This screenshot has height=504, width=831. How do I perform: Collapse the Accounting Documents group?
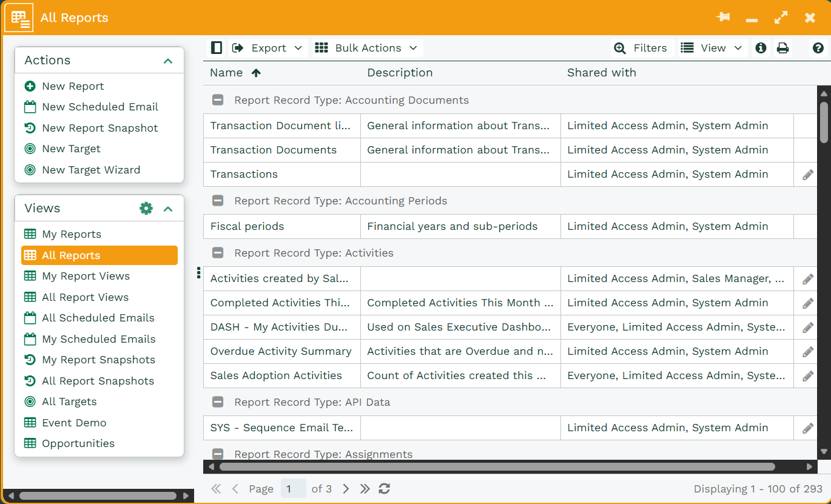pos(218,100)
